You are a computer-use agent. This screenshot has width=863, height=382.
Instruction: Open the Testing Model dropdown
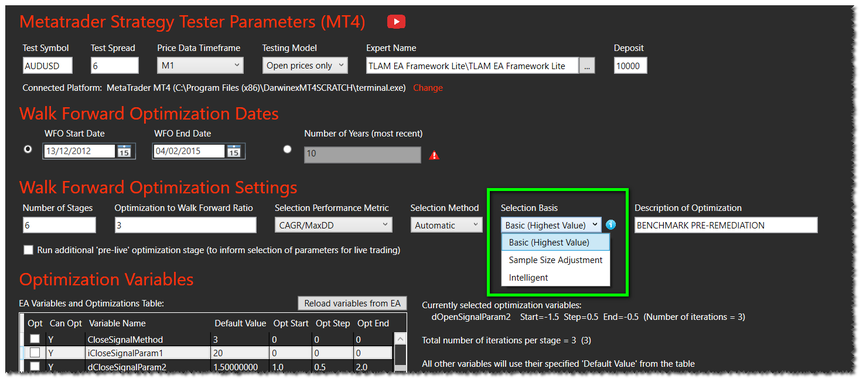point(305,66)
